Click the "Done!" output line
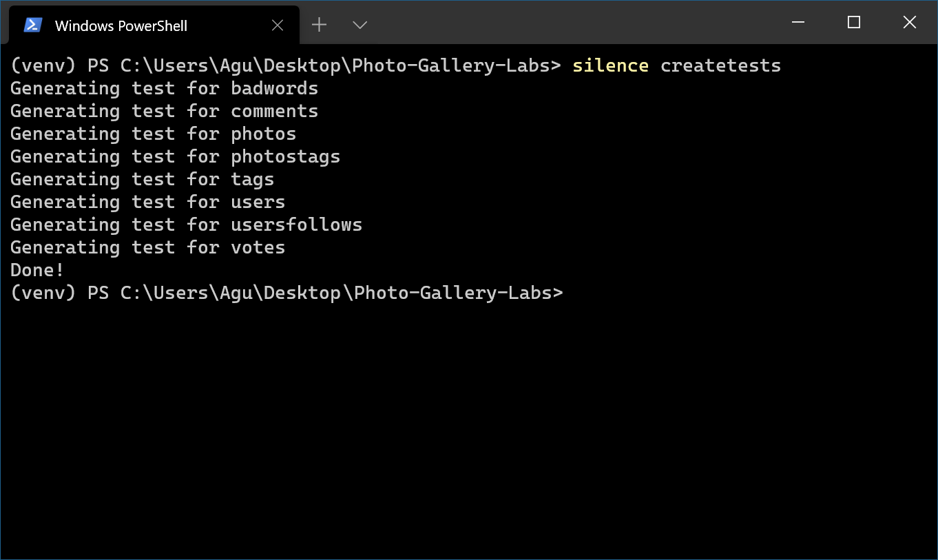Image resolution: width=938 pixels, height=560 pixels. [36, 269]
